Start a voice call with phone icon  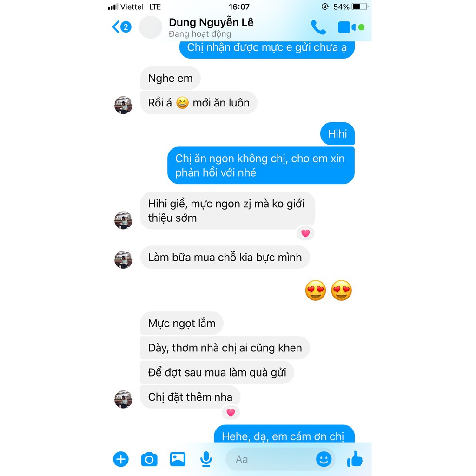pyautogui.click(x=318, y=27)
